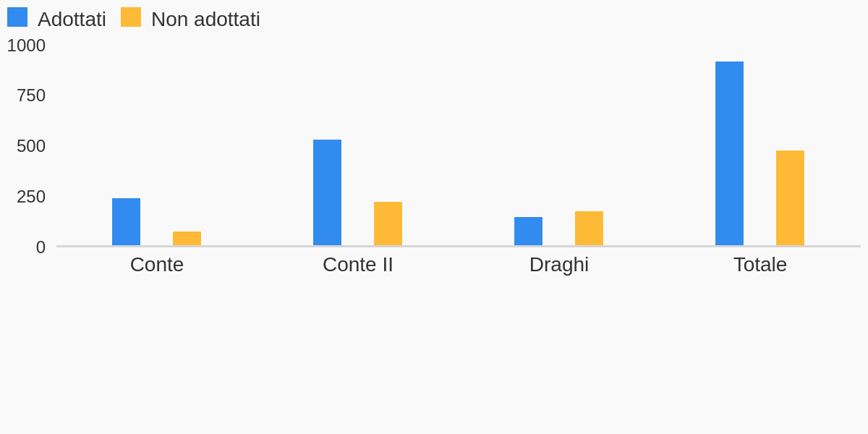This screenshot has width=868, height=434.
Task: Click the orange Non adottati bar for Conte
Action: [x=187, y=239]
